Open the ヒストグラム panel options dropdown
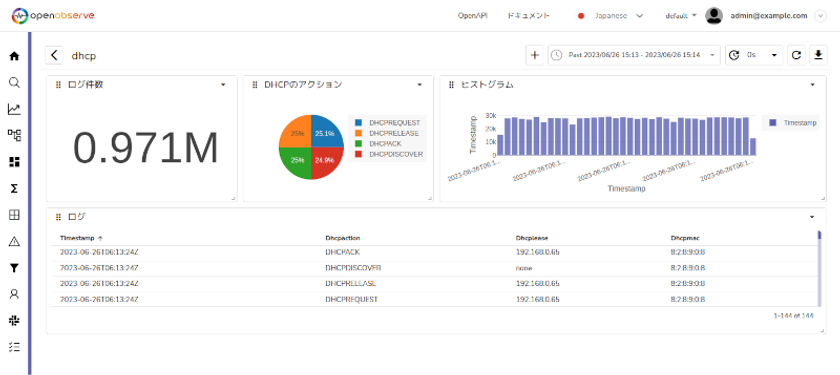This screenshot has width=840, height=375. 813,85
